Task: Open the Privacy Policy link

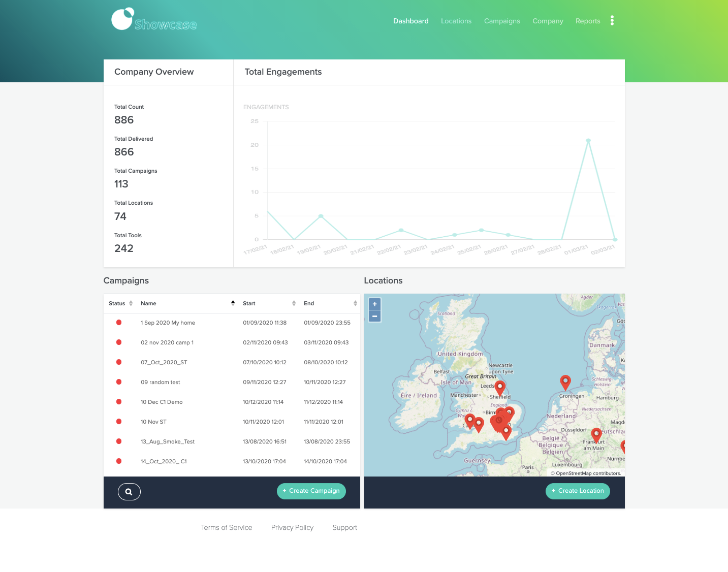Action: point(292,527)
